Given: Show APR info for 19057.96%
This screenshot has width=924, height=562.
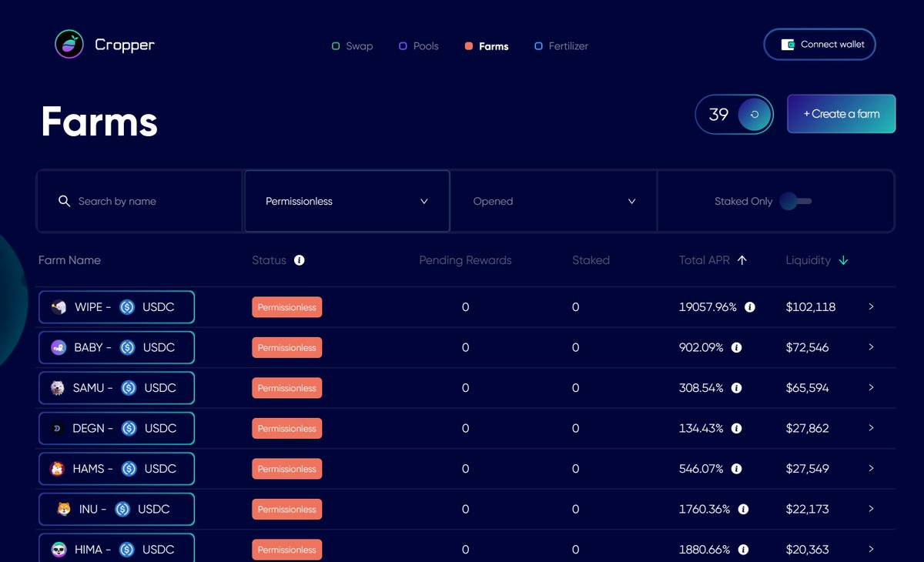Looking at the screenshot, I should [x=750, y=307].
